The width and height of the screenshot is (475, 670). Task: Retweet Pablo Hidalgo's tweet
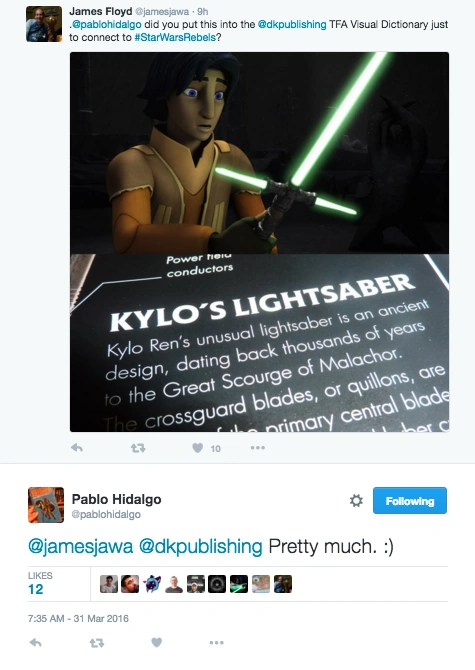(x=97, y=643)
